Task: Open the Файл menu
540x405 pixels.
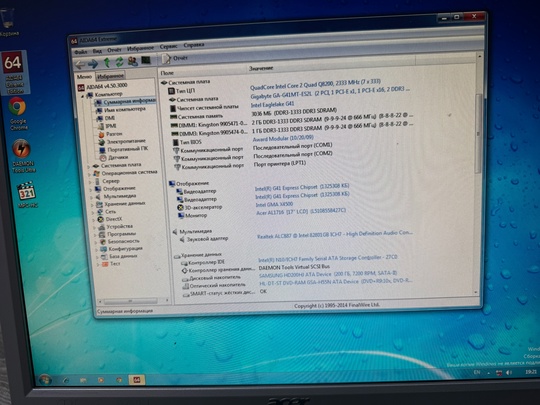Action: [81, 52]
